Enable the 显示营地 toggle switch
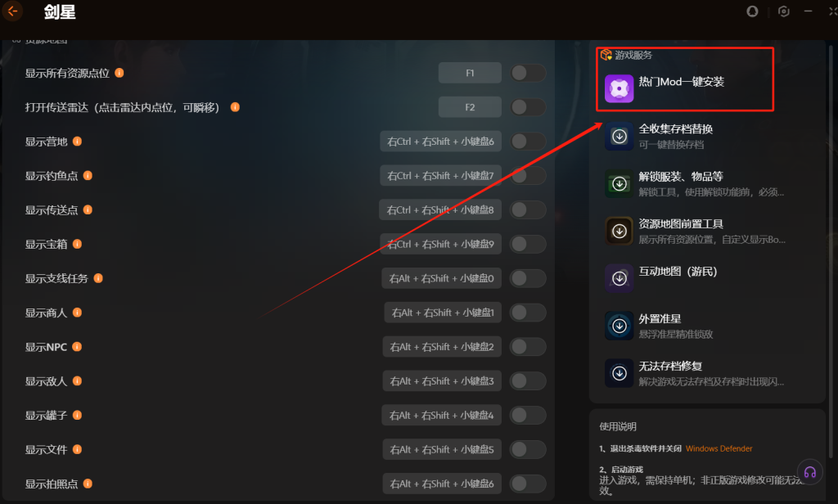 pos(528,142)
